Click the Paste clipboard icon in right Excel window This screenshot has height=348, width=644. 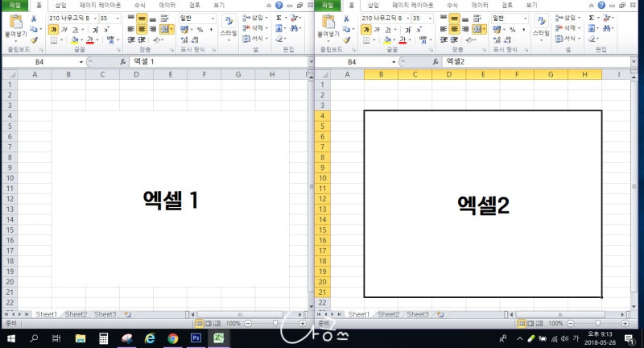[328, 22]
